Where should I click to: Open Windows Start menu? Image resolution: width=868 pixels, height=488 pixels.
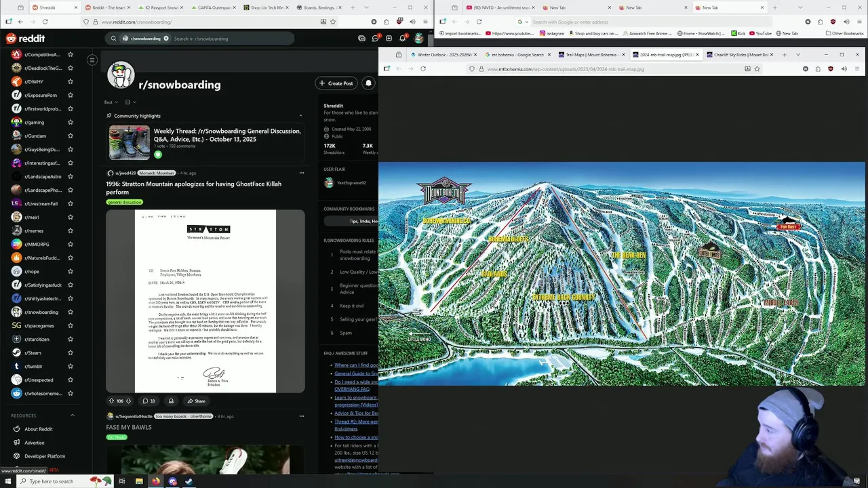pos(8,481)
